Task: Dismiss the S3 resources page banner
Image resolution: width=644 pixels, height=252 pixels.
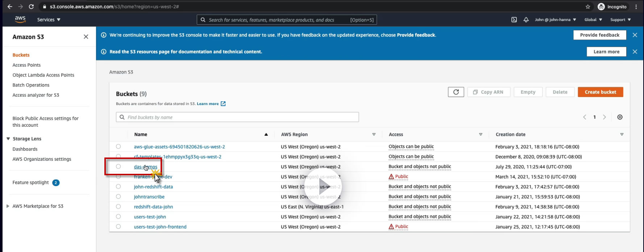Action: click(x=635, y=52)
